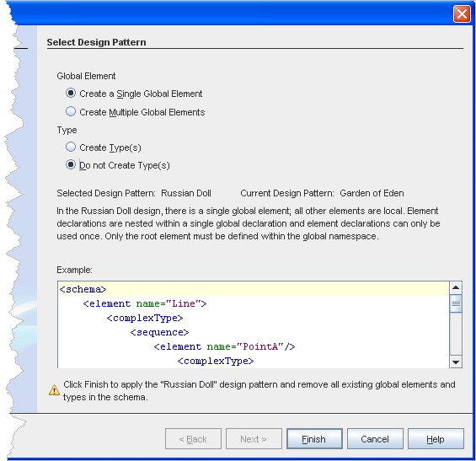Close the dialog with the red X
This screenshot has height=461, width=476.
pyautogui.click(x=462, y=14)
